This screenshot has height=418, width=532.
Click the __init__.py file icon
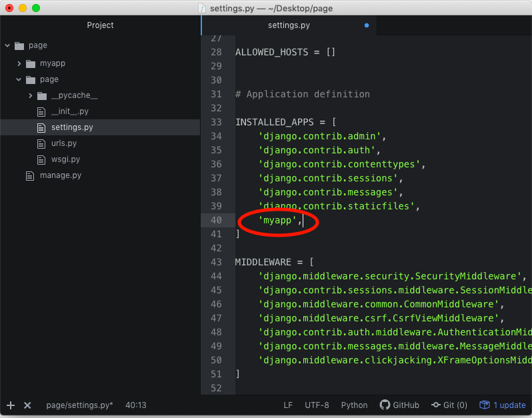[41, 111]
